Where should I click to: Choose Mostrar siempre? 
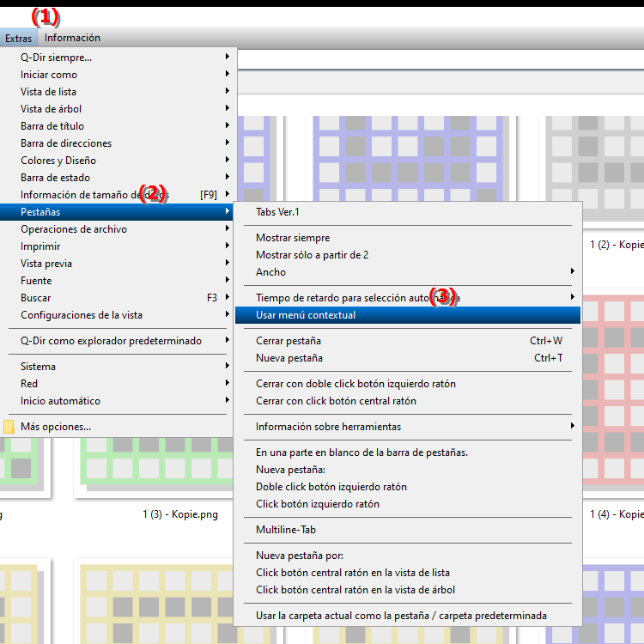(x=407, y=238)
